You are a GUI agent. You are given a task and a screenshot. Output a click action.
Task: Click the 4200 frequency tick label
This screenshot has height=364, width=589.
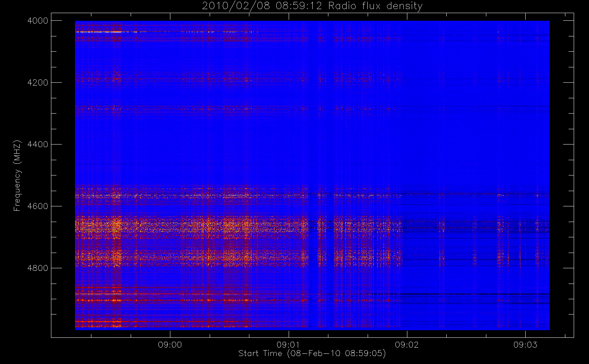pyautogui.click(x=38, y=83)
